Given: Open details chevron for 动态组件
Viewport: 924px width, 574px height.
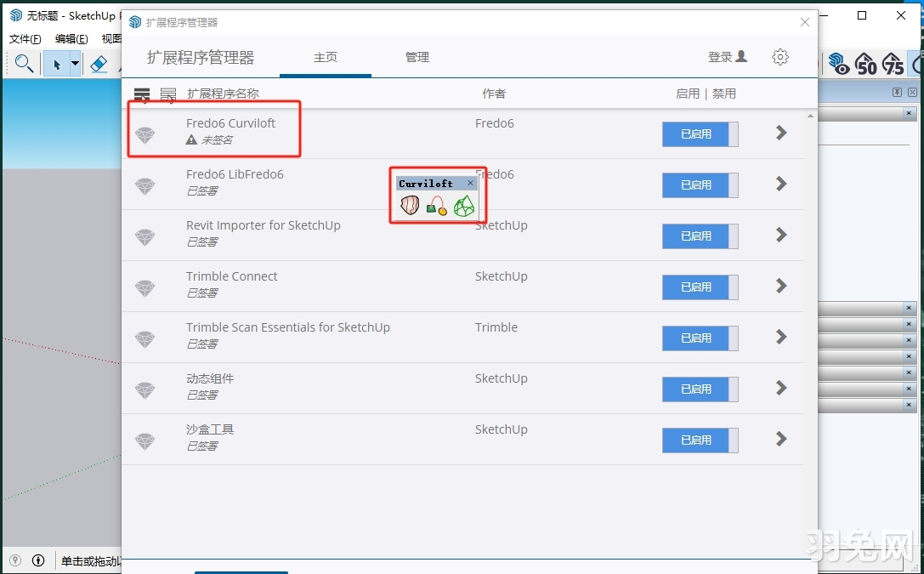Looking at the screenshot, I should (x=781, y=389).
